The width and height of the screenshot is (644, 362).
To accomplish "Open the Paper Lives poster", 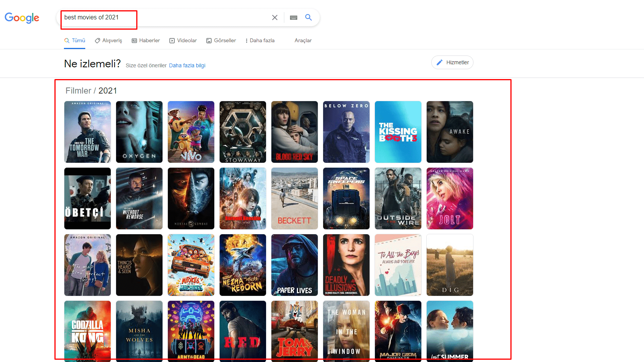I will pos(295,265).
